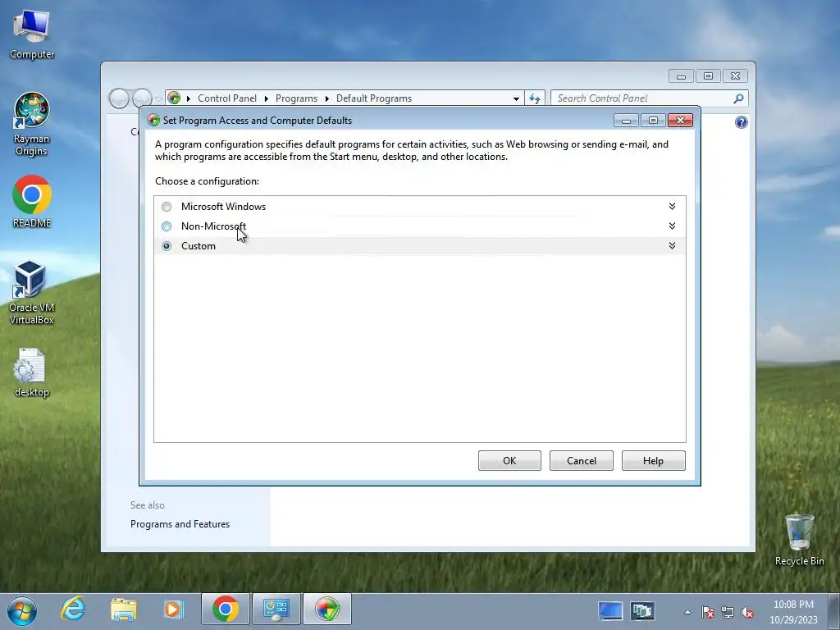Open recent pages dropdown arrow

(x=158, y=99)
